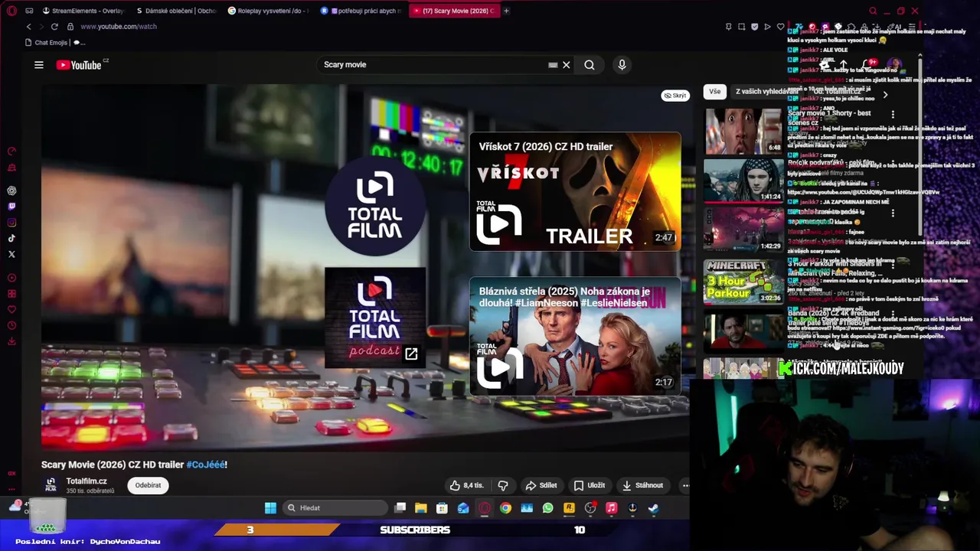Open the Vřískot 7 trailer end card

coord(575,191)
